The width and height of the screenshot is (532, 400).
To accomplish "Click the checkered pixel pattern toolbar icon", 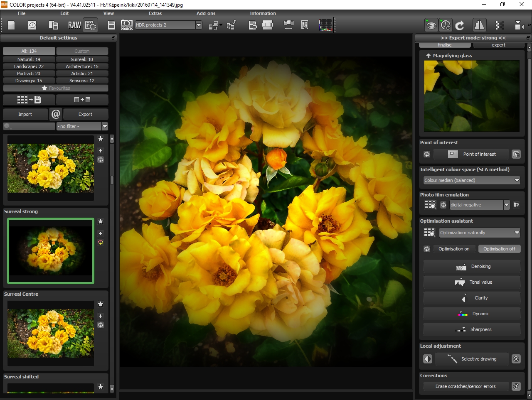I will (x=500, y=25).
